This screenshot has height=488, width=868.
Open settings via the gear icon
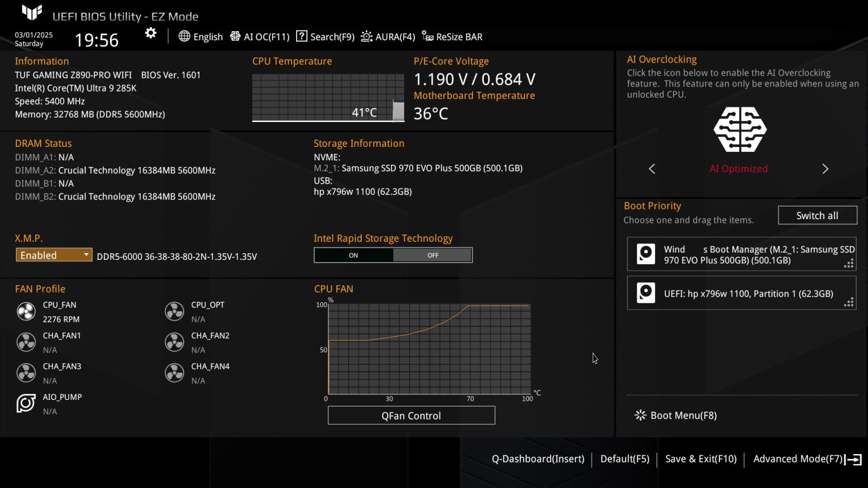click(x=151, y=33)
